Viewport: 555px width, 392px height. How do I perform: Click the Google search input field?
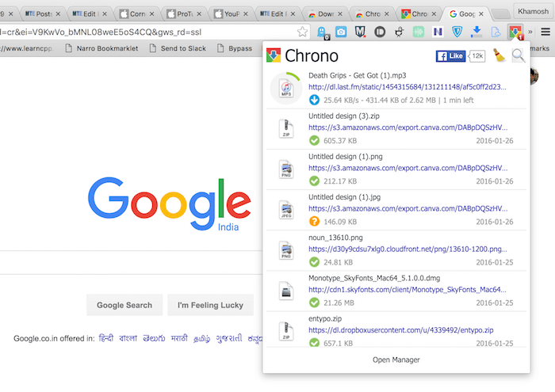tap(131, 263)
